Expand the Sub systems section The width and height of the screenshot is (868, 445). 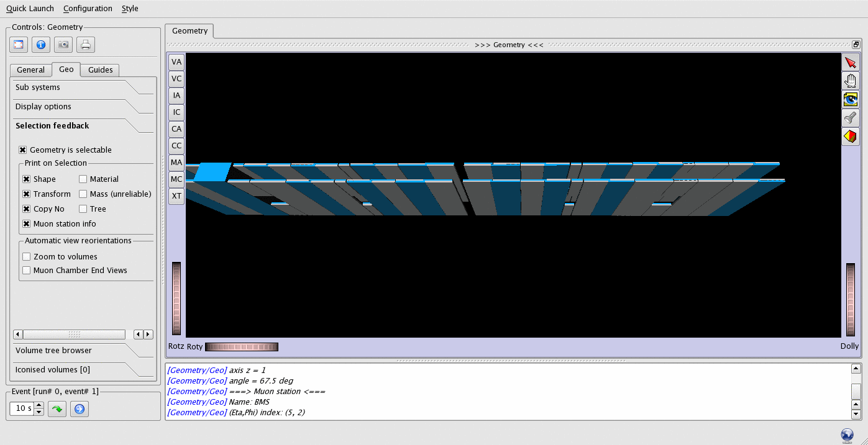[x=38, y=88]
